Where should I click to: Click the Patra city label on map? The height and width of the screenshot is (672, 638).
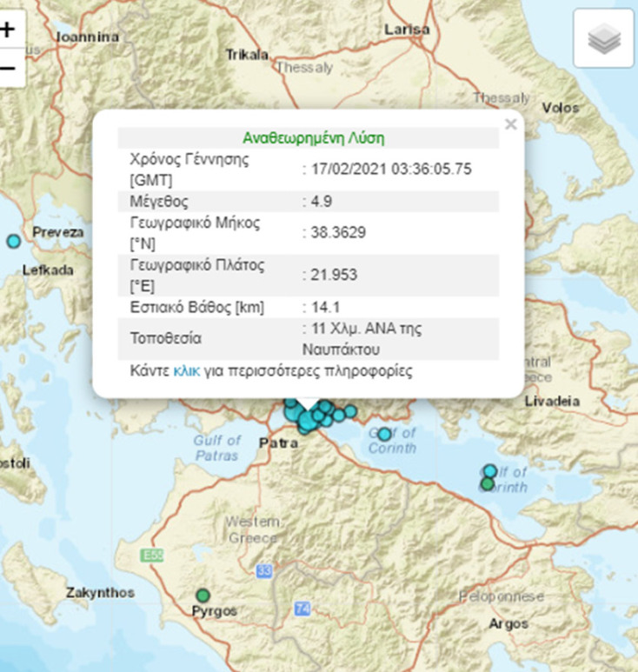click(x=278, y=443)
